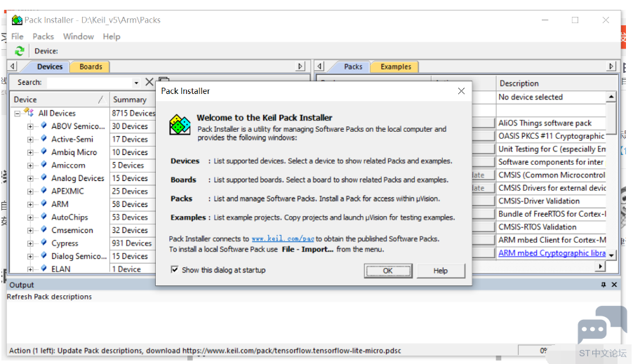The width and height of the screenshot is (633, 364).
Task: Click the ABOV Semiconductor vendor diamond icon
Action: [44, 126]
